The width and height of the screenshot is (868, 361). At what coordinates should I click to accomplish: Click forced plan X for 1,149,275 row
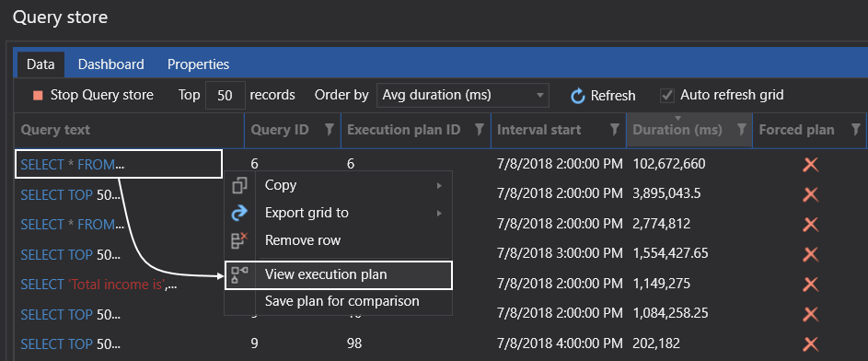(810, 284)
